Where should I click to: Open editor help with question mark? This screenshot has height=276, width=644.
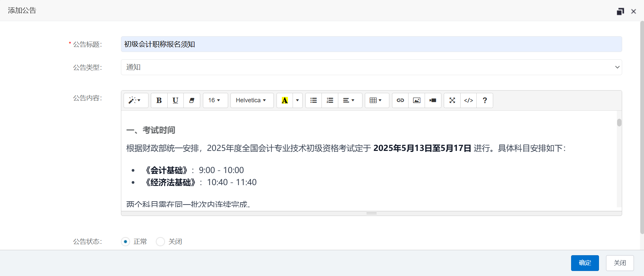click(485, 100)
